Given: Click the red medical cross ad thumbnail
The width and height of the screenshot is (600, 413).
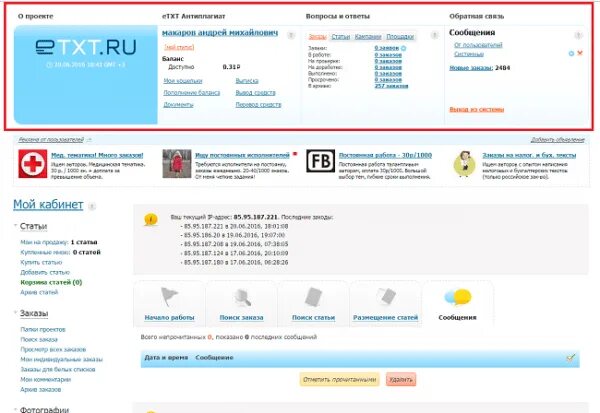Looking at the screenshot, I should pos(33,164).
